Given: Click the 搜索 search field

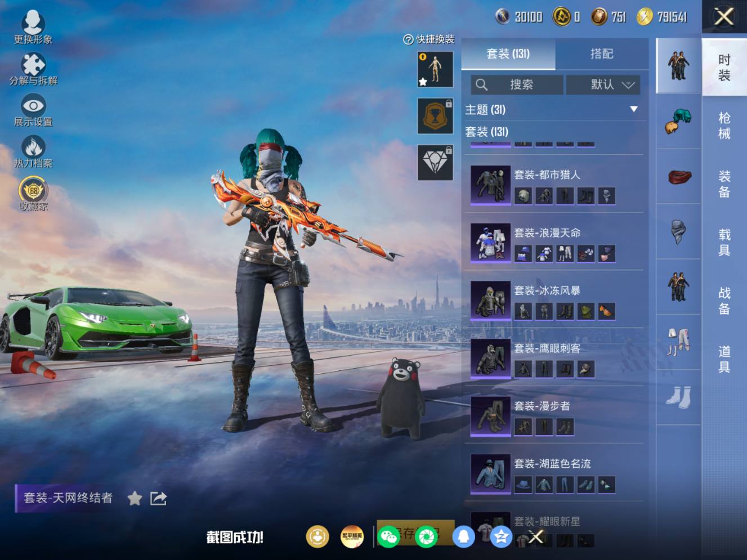Looking at the screenshot, I should coord(517,84).
